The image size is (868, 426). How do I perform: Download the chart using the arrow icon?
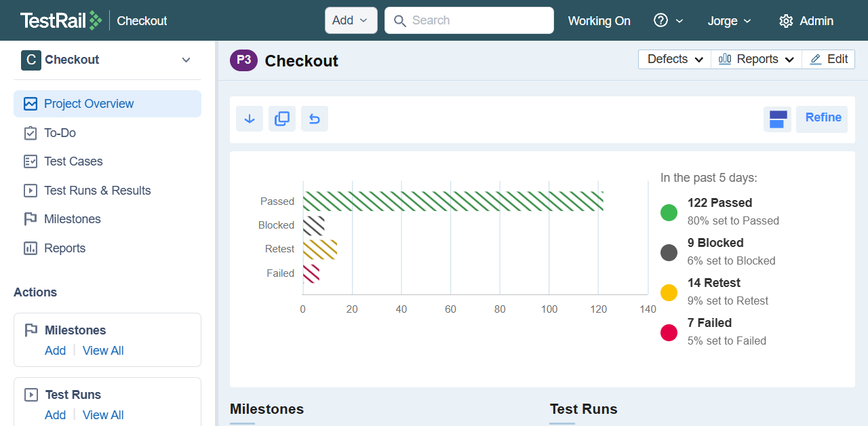coord(249,118)
